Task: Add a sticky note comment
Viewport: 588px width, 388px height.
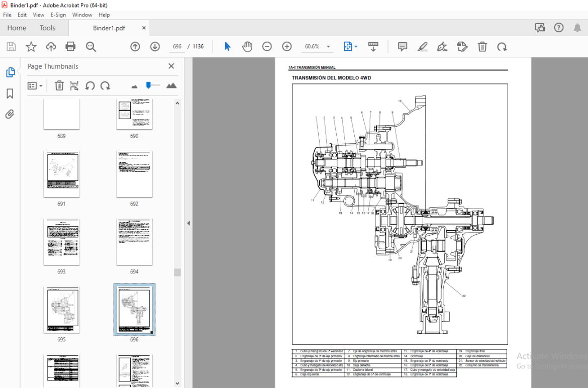Action: click(x=403, y=46)
